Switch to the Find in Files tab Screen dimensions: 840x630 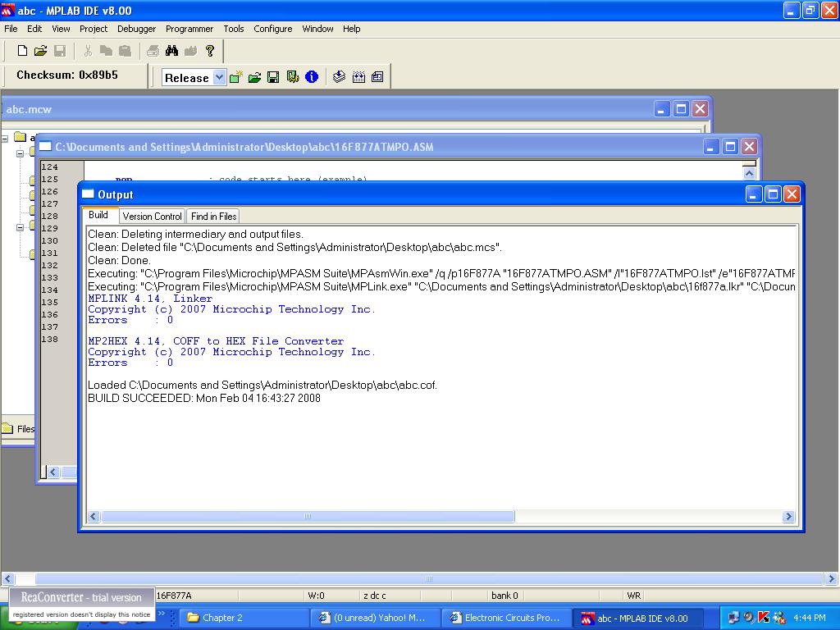(214, 217)
